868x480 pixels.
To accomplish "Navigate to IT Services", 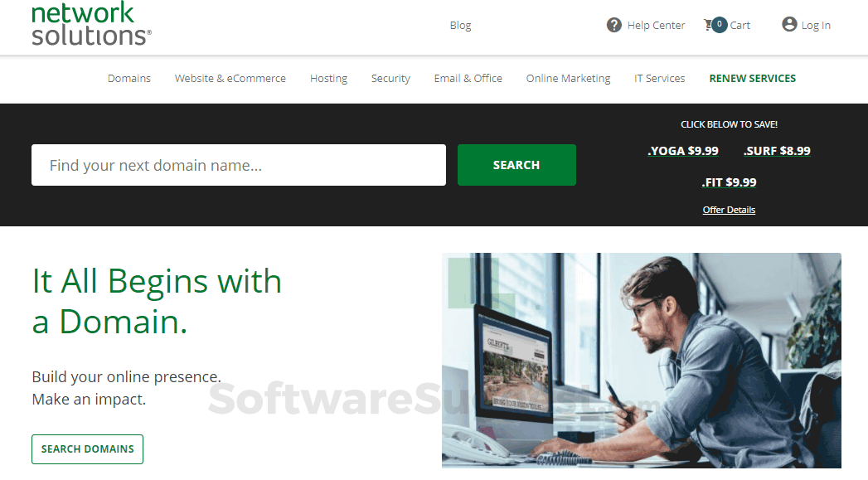I will tap(659, 78).
